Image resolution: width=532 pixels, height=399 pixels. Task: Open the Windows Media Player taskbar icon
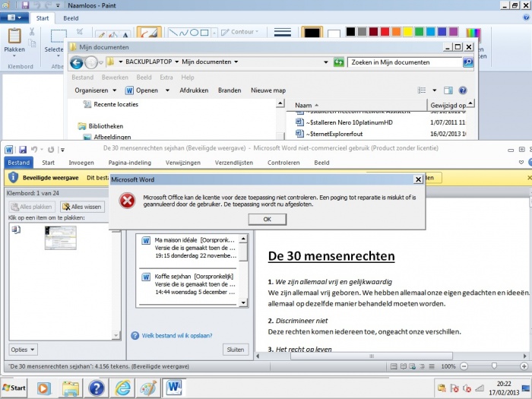coord(44,388)
